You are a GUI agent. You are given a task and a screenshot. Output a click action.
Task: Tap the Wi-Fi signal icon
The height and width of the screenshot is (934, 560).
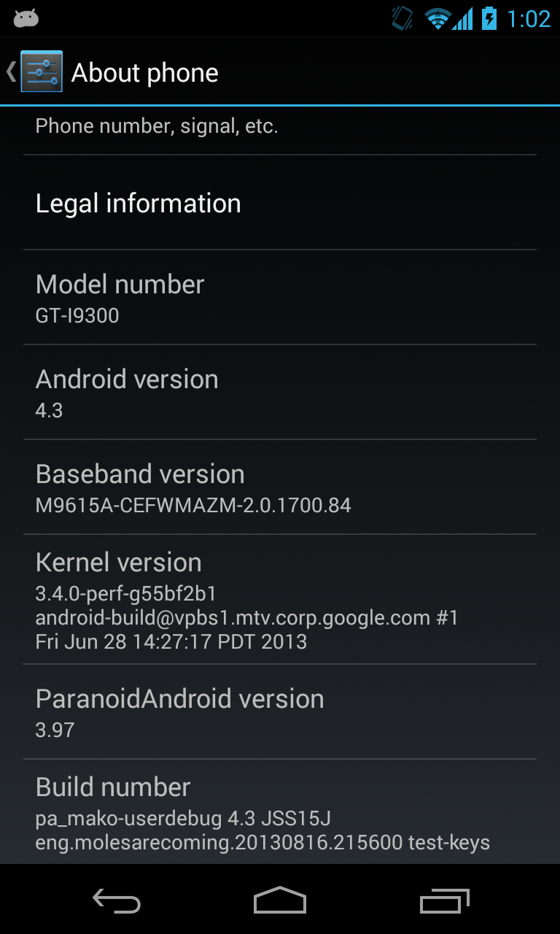(437, 19)
